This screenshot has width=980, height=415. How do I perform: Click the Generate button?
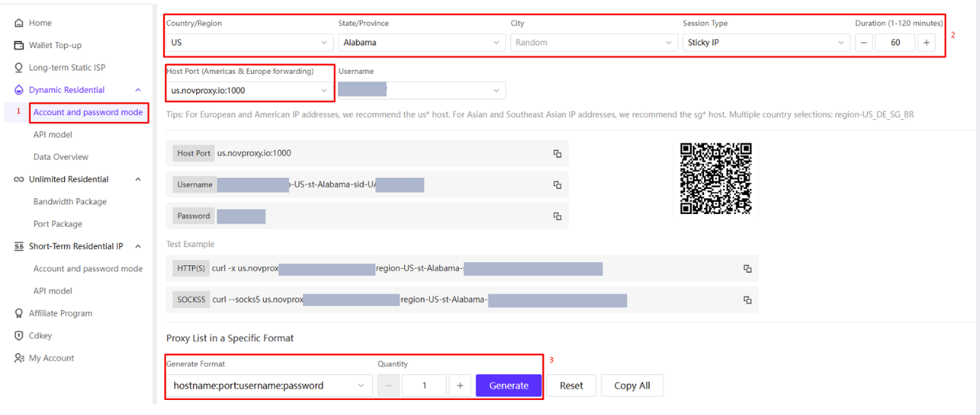click(509, 386)
